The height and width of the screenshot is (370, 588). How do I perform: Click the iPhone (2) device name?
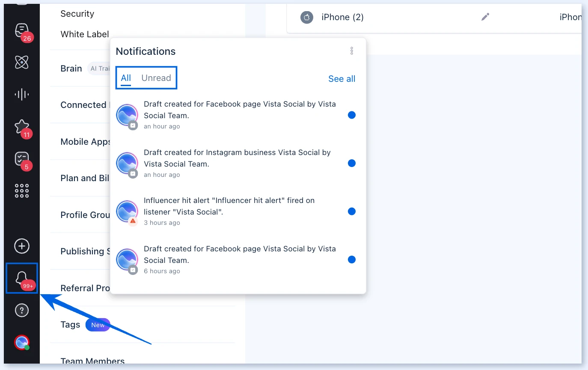click(343, 17)
